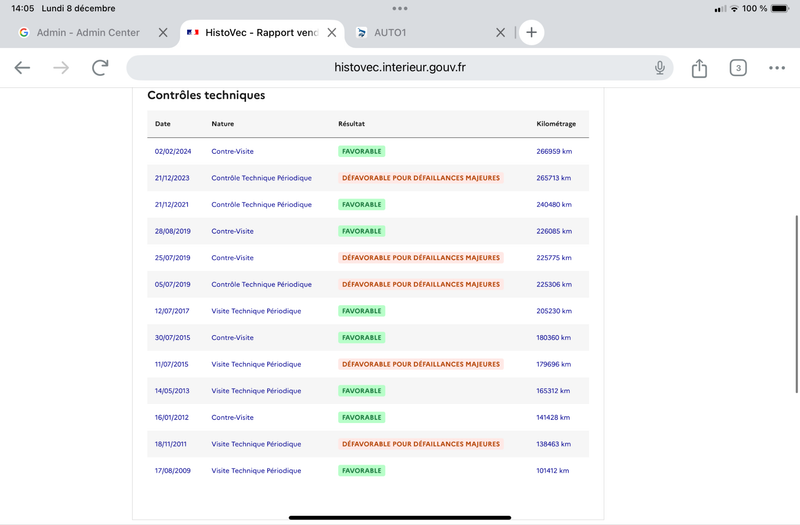Image resolution: width=800 pixels, height=525 pixels.
Task: Select the 02/02/2024 Contre-Visite row
Action: tap(368, 152)
